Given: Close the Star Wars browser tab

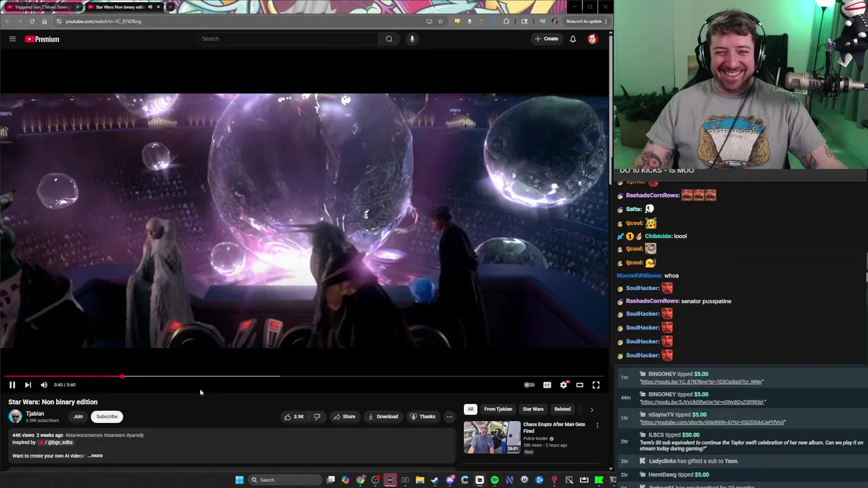Looking at the screenshot, I should 158,7.
